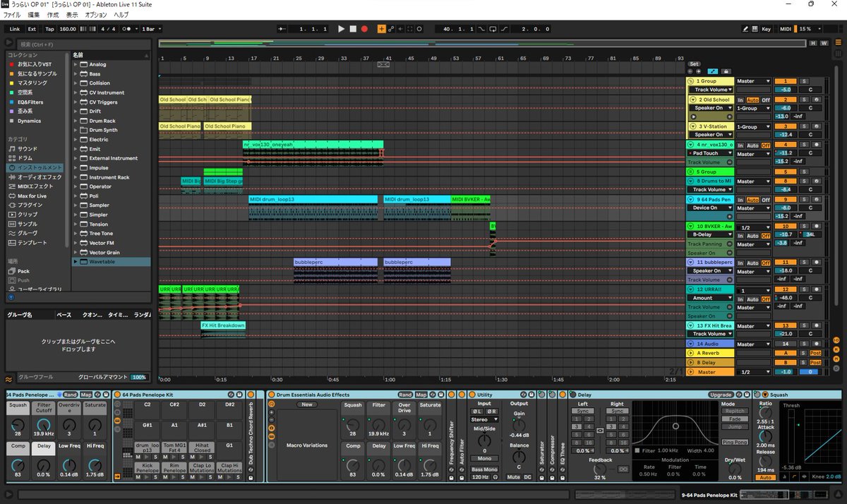Click the W optimize width button

(x=824, y=44)
